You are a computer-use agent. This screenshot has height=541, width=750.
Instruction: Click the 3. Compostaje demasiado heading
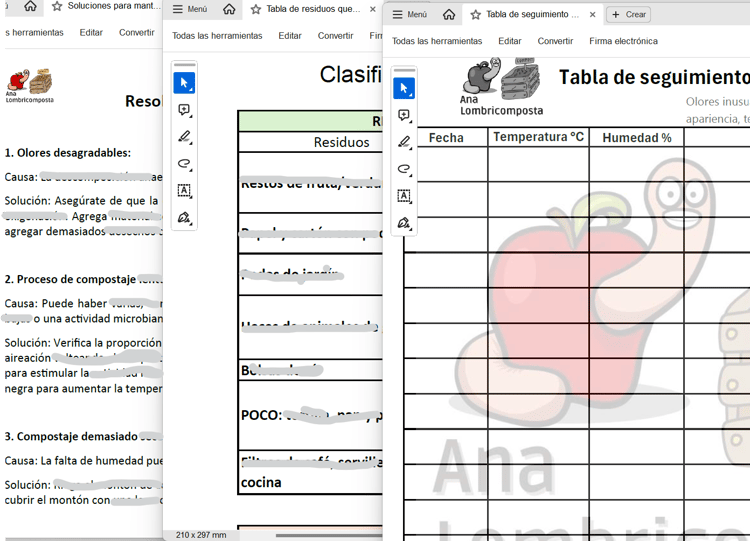(71, 436)
